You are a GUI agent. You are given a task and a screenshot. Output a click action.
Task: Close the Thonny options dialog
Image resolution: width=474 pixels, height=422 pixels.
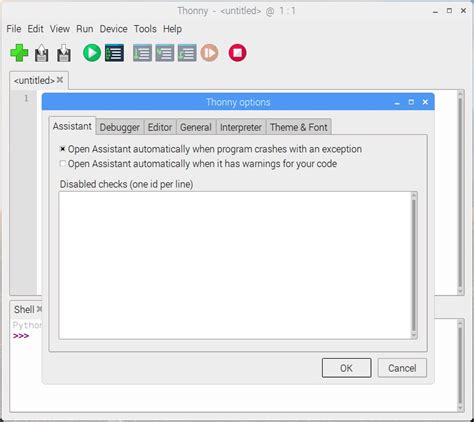click(x=425, y=102)
